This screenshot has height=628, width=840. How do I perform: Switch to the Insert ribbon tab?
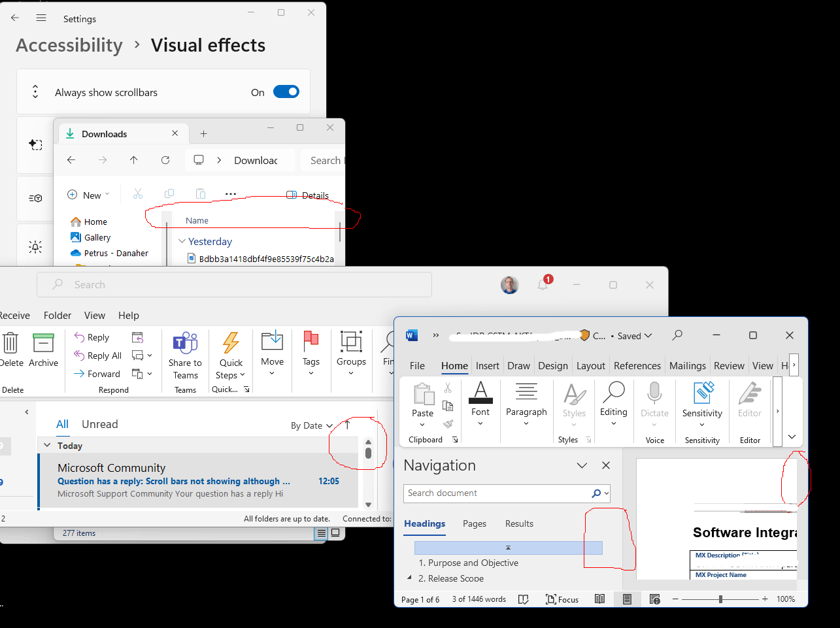pyautogui.click(x=488, y=366)
